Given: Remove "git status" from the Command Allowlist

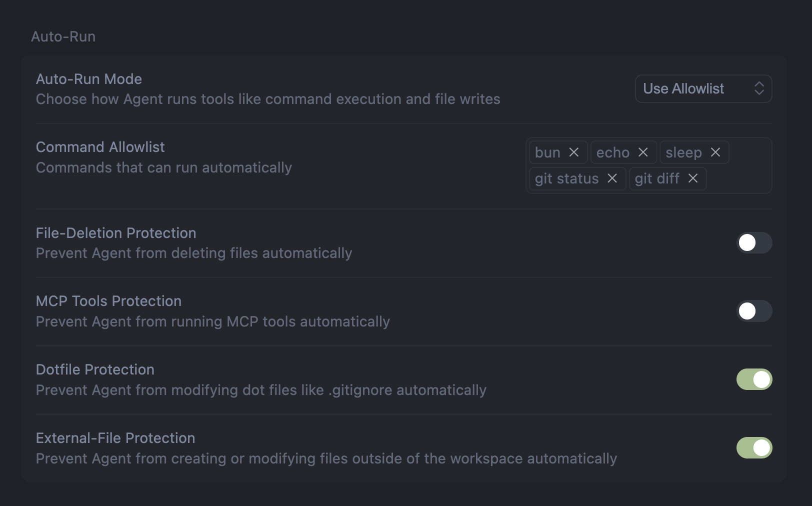Looking at the screenshot, I should (612, 178).
